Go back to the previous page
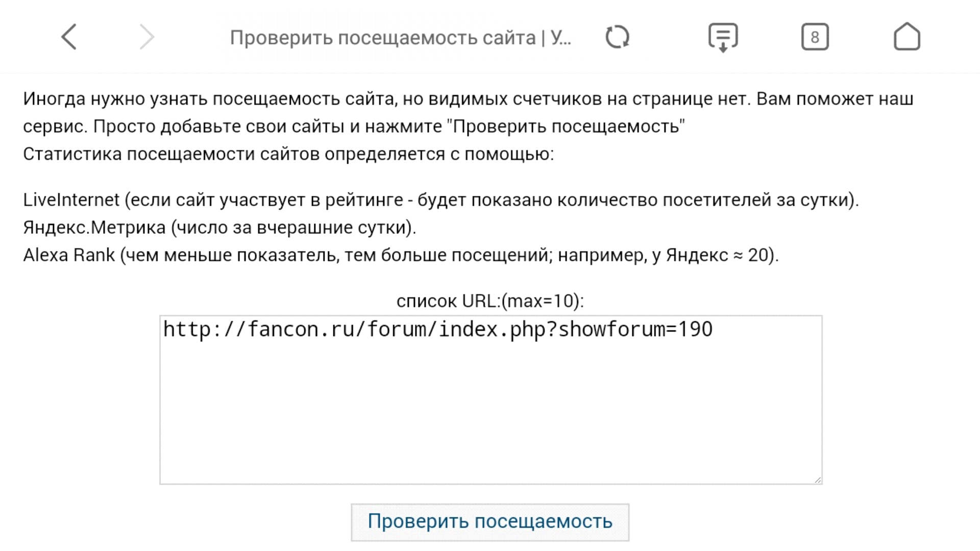 [x=69, y=37]
